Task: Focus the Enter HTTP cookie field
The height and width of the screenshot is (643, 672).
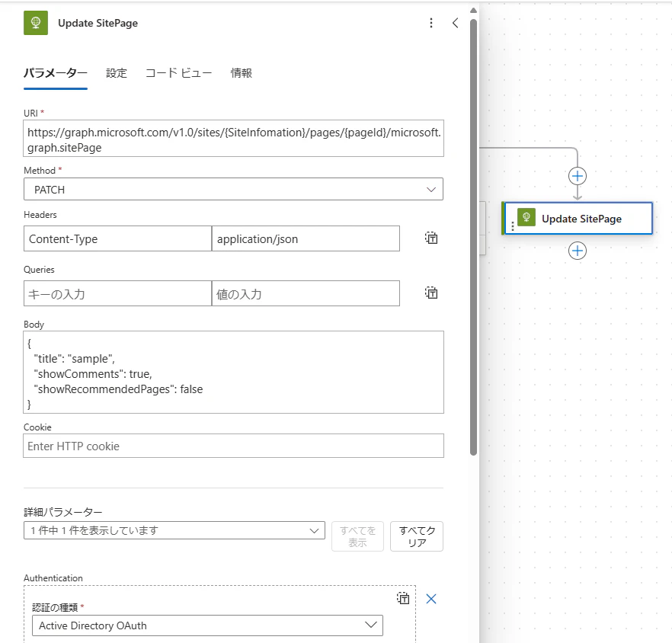Action: tap(234, 446)
